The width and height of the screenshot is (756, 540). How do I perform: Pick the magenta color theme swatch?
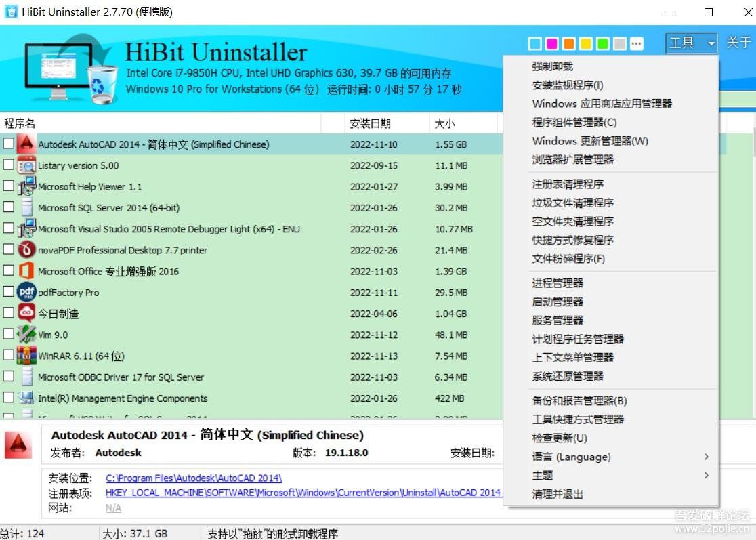(x=552, y=44)
